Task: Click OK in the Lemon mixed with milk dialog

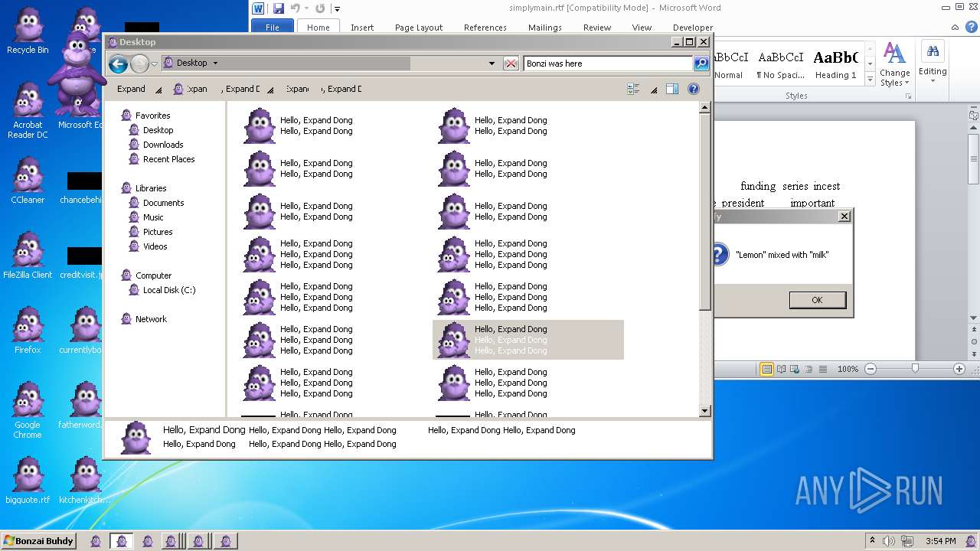Action: click(x=817, y=300)
